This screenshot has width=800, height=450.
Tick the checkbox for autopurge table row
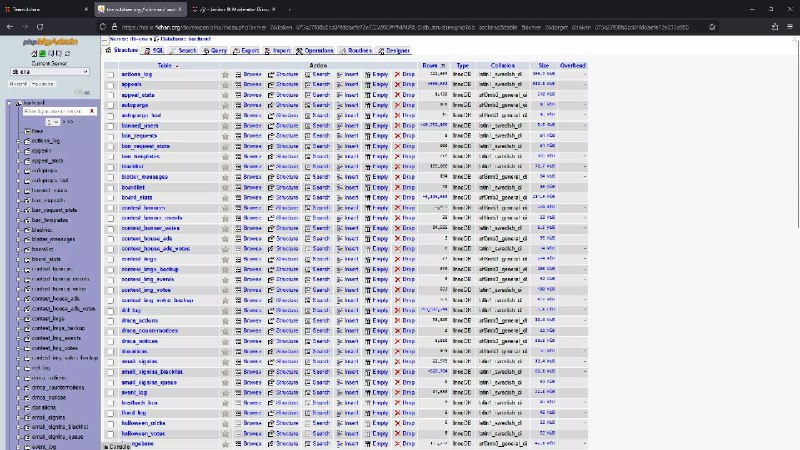111,105
